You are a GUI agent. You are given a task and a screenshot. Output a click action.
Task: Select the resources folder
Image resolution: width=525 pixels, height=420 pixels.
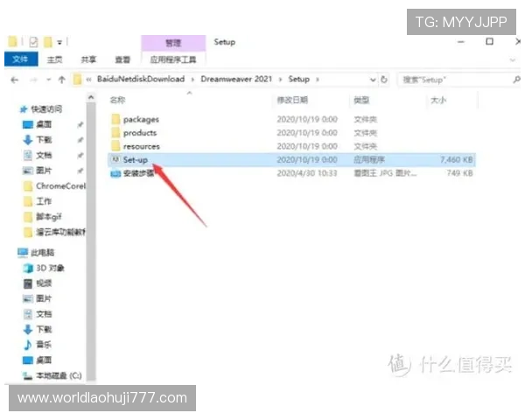point(141,146)
